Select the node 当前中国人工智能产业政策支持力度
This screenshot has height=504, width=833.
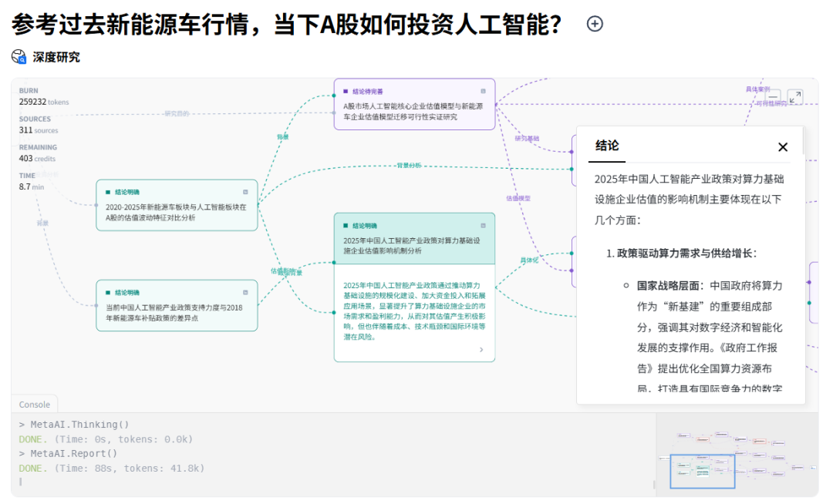[x=177, y=306]
